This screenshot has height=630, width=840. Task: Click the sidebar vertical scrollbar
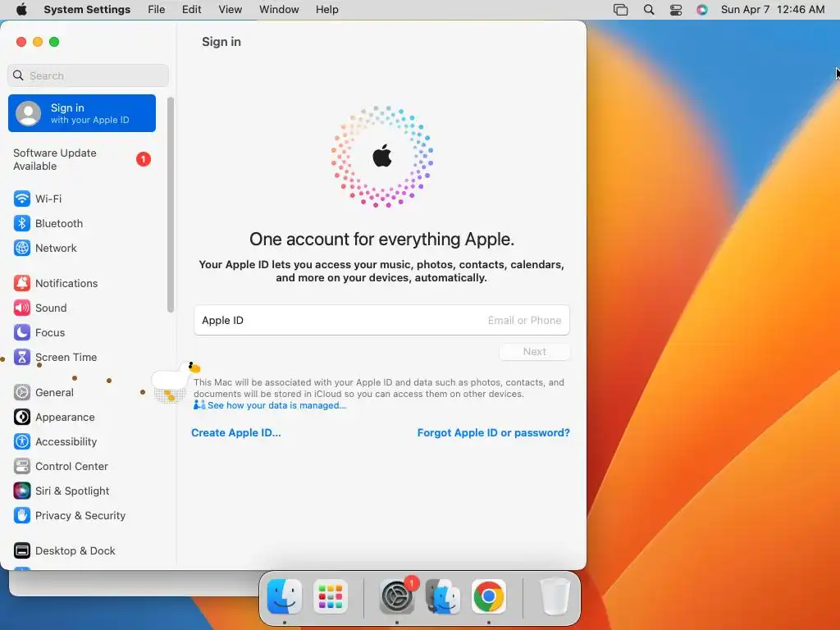coord(171,204)
